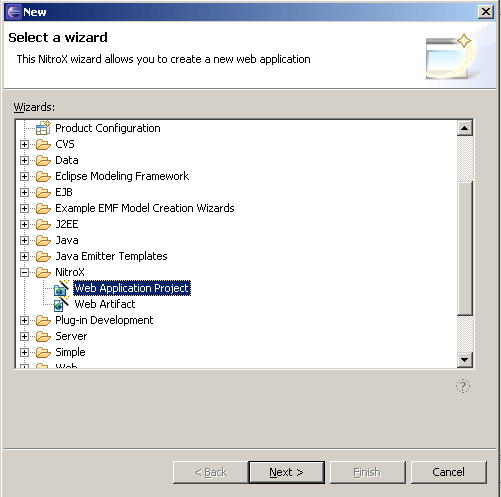This screenshot has width=501, height=497.
Task: Expand the Eclipse Modeling Framework node
Action: tap(24, 177)
